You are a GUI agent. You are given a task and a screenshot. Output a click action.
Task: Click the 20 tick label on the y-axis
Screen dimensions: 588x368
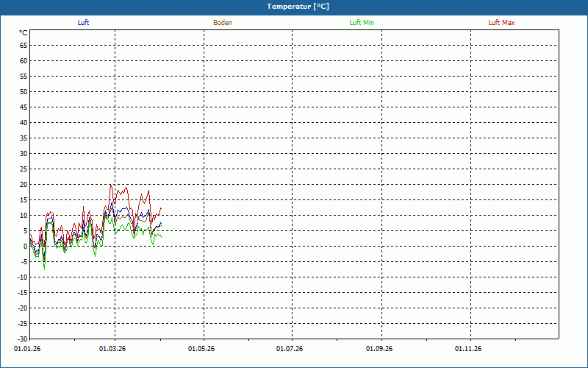tap(24, 185)
